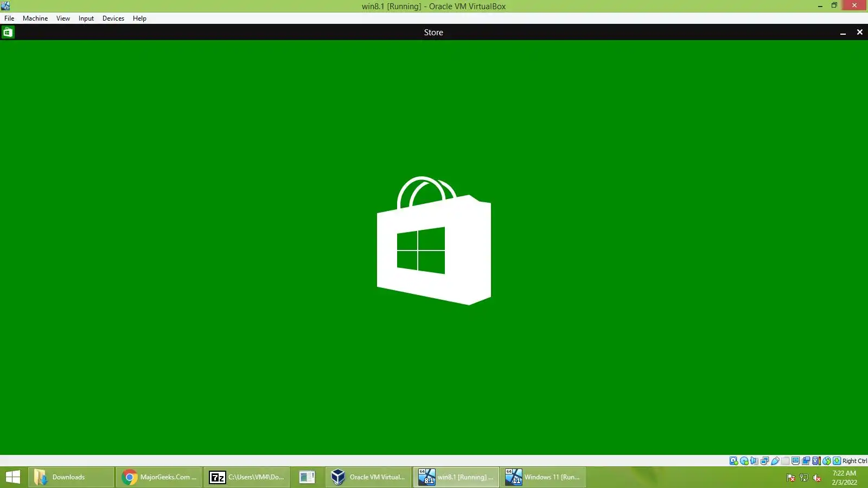Click the USB devices status icon
This screenshot has width=868, height=488.
(x=775, y=461)
